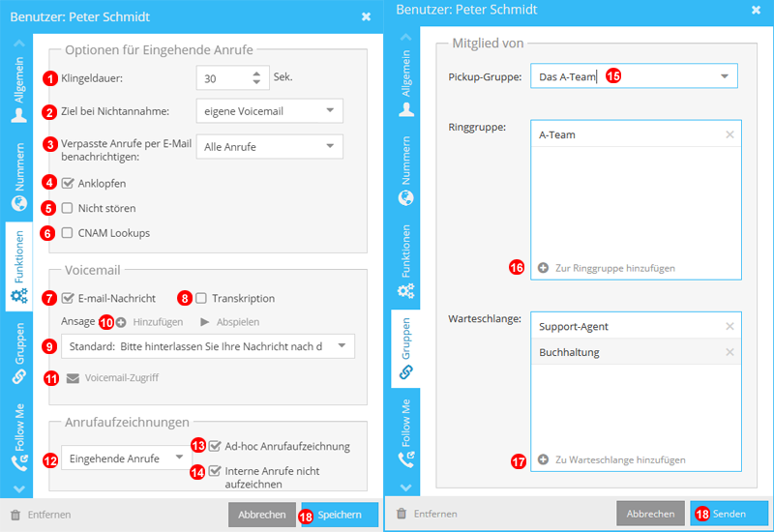Toggle Ad-hoc Anrufaufzeichnung checkbox

tap(214, 446)
